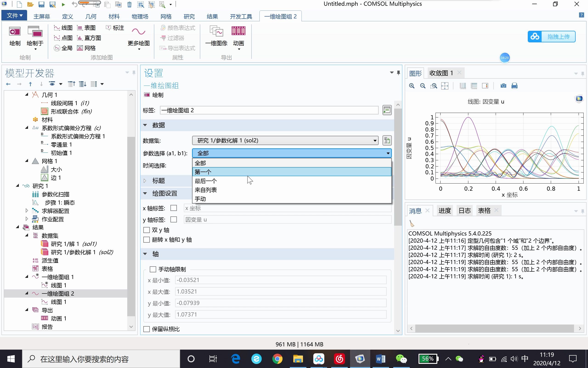The image size is (588, 368).
Task: Enable the y 轴标签 checkbox
Action: pos(173,219)
